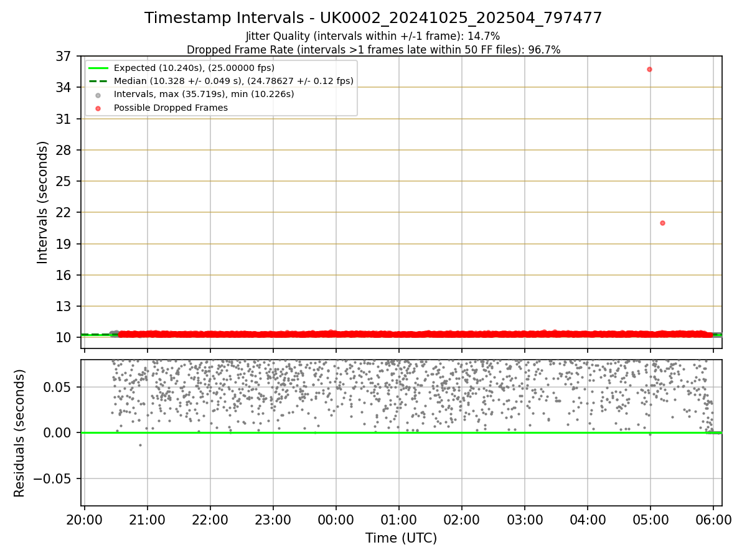Click the plot title 'Timestamp Intervals - UK0002_20241025_202504_797477'
The height and width of the screenshot is (560, 747).
pyautogui.click(x=373, y=18)
